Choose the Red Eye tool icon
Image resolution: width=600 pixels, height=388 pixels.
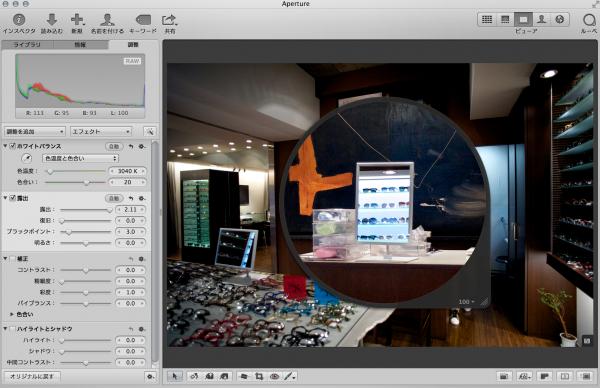[x=274, y=377]
